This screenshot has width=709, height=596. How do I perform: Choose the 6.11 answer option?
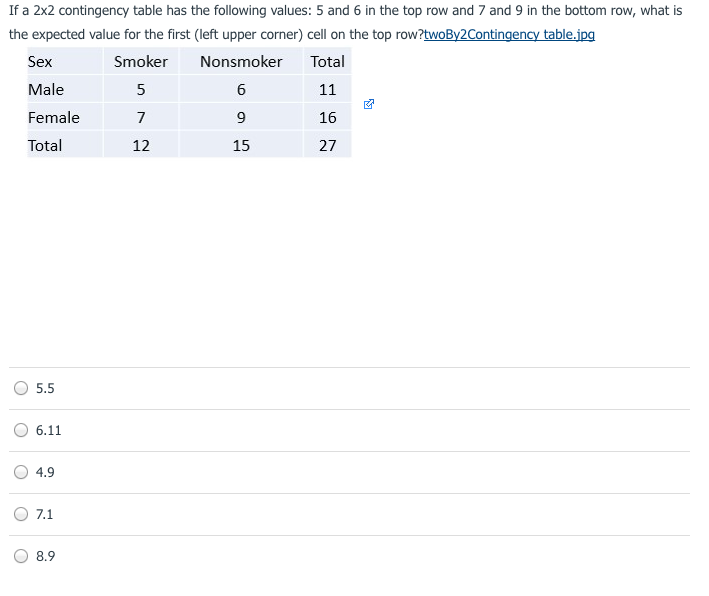click(x=22, y=430)
